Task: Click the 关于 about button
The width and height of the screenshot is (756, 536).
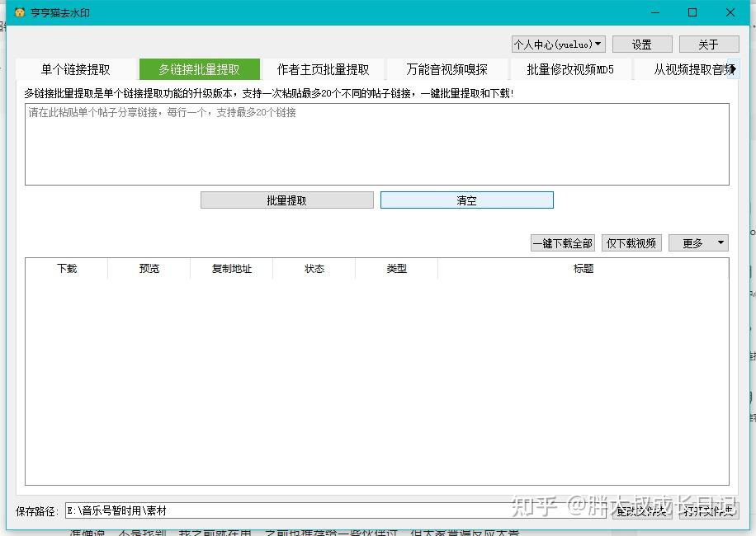Action: (709, 45)
